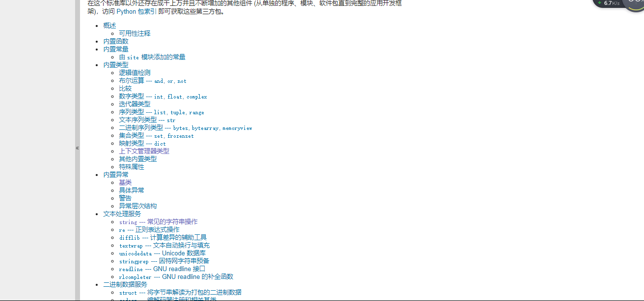644x301 pixels.
Task: Open unicodedata --- Unicode 数据库
Action: pos(162,253)
